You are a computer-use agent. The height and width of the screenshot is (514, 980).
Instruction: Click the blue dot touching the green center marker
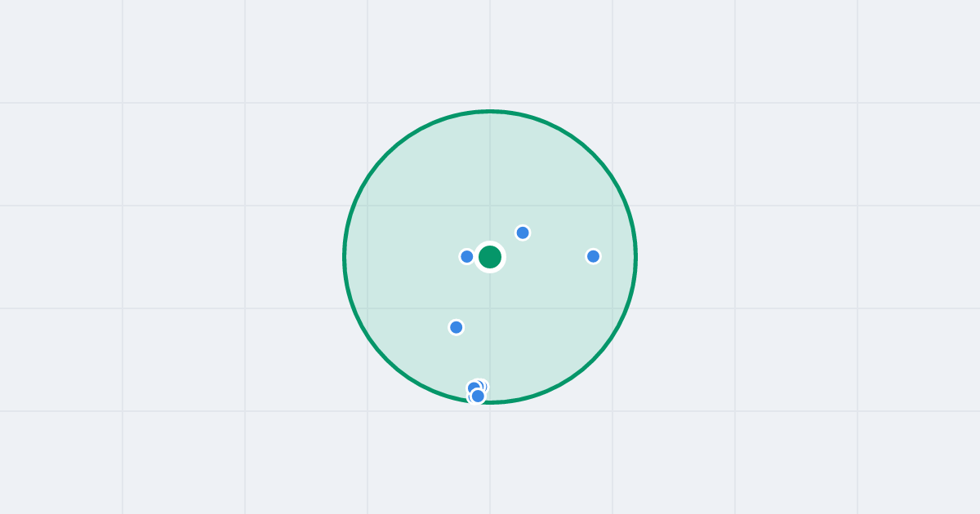click(467, 256)
